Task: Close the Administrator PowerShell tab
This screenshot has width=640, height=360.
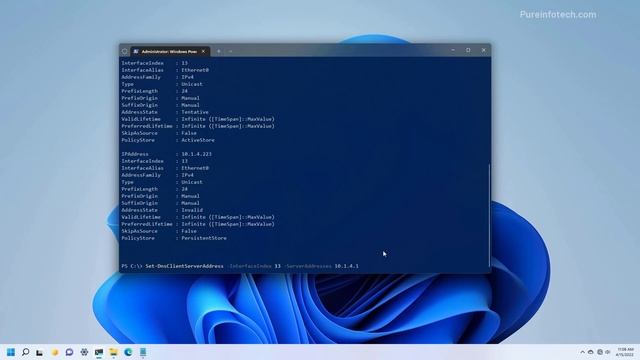Action: point(203,51)
